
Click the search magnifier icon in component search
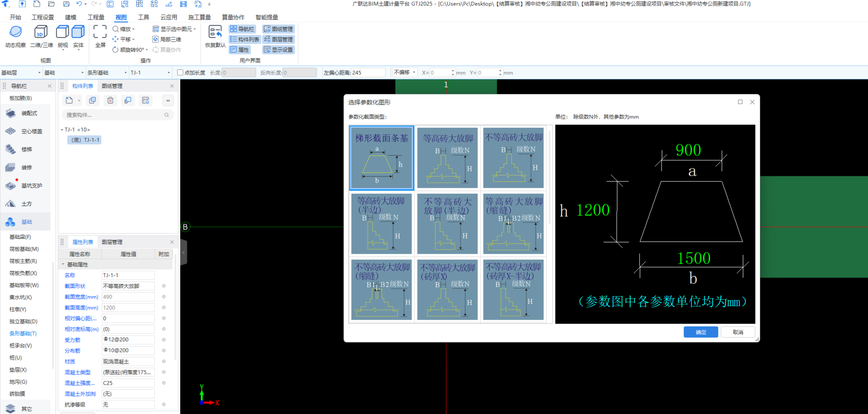pos(166,115)
